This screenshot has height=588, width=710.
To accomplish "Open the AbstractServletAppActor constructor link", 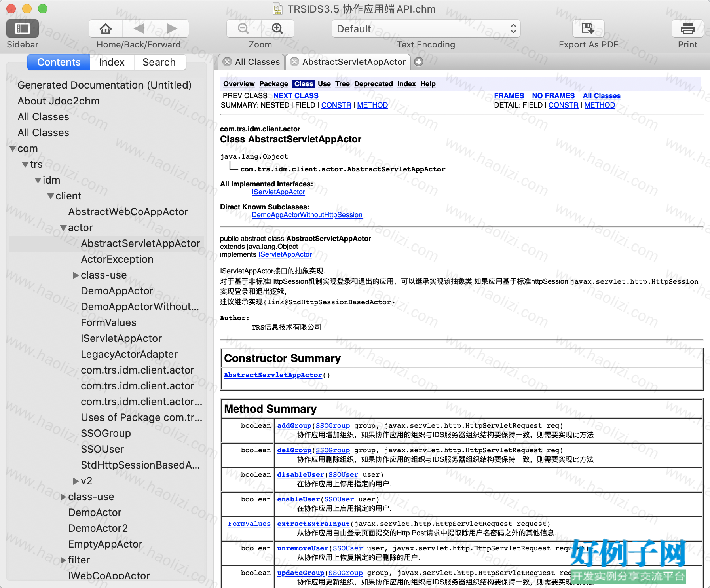I will click(273, 375).
